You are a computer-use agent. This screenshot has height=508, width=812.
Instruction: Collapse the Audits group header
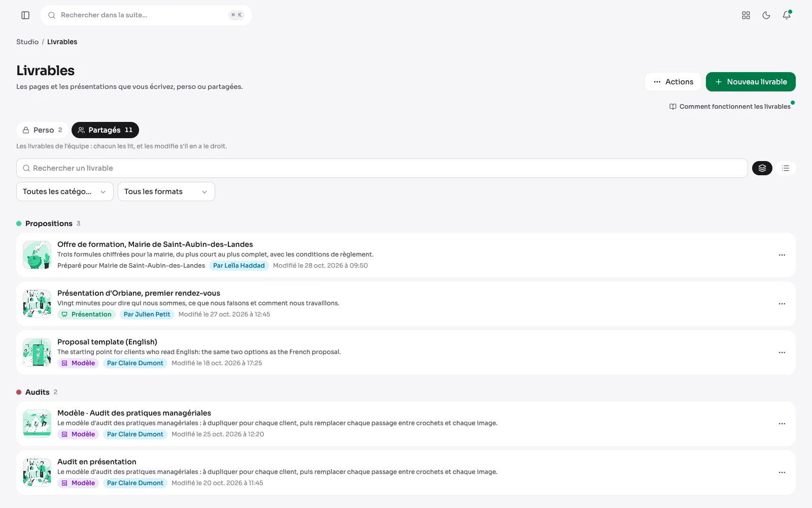38,392
